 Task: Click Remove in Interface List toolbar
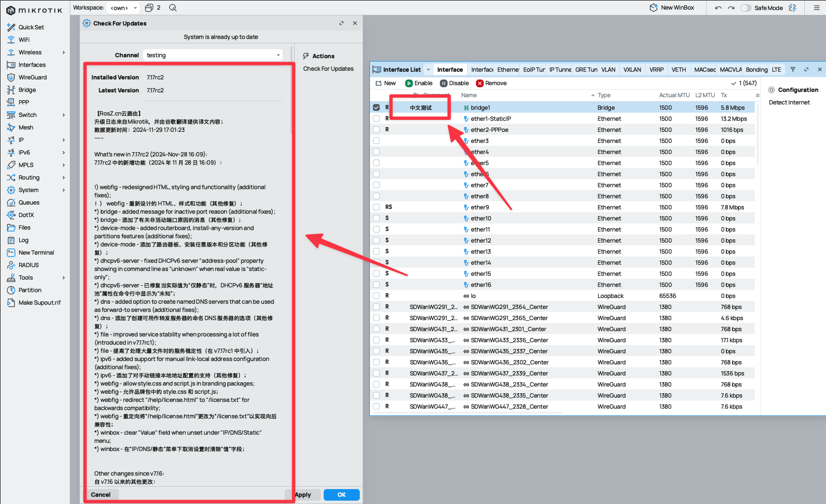click(x=491, y=83)
